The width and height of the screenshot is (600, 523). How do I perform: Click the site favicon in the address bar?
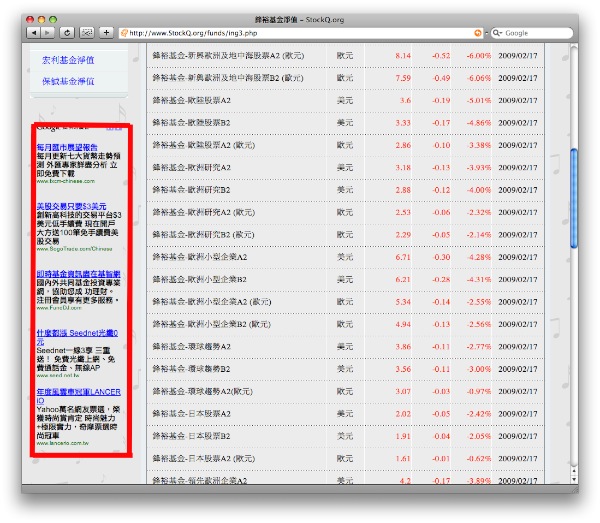point(124,33)
